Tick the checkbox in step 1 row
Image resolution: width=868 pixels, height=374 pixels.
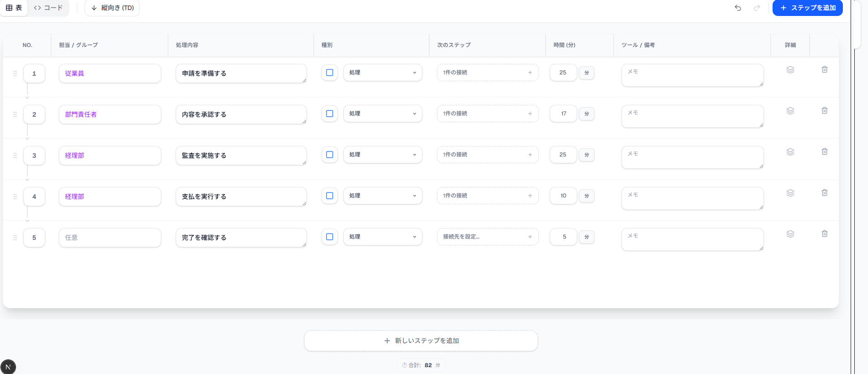pyautogui.click(x=330, y=73)
